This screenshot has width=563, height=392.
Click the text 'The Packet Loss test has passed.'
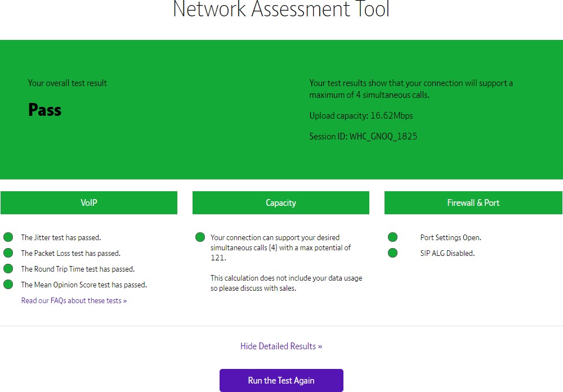tap(71, 253)
